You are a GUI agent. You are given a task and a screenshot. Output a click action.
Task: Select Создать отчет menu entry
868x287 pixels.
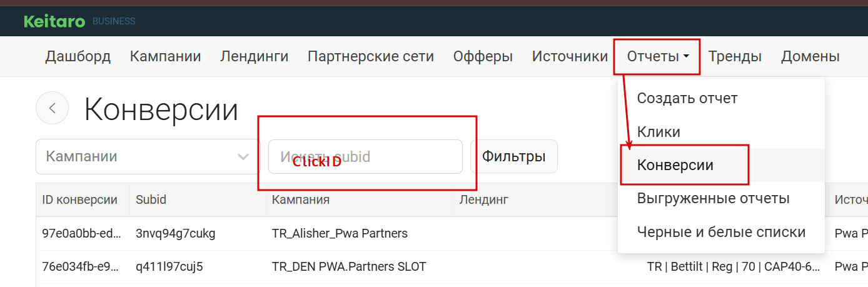(687, 98)
